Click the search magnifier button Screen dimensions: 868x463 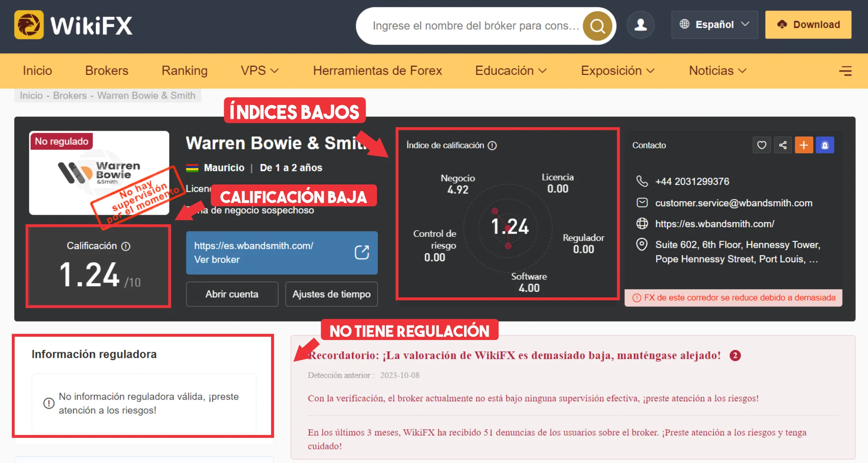[597, 26]
